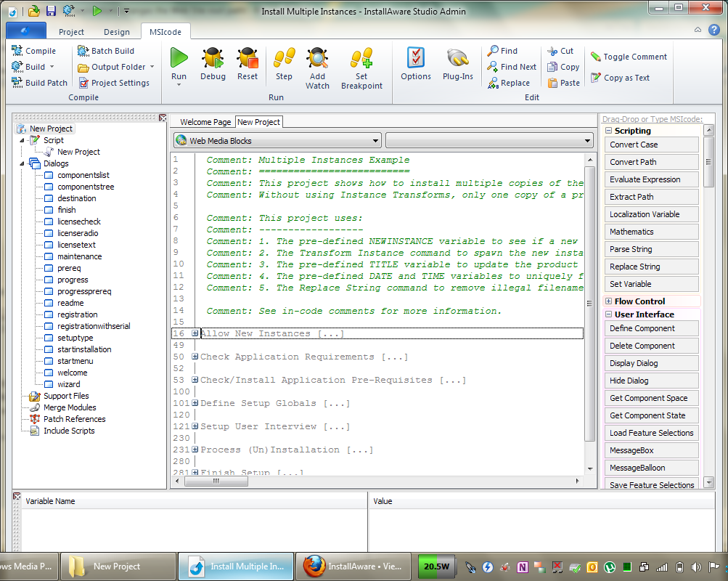Open the Web Media Blocks combo box
This screenshot has width=728, height=581.
(278, 140)
